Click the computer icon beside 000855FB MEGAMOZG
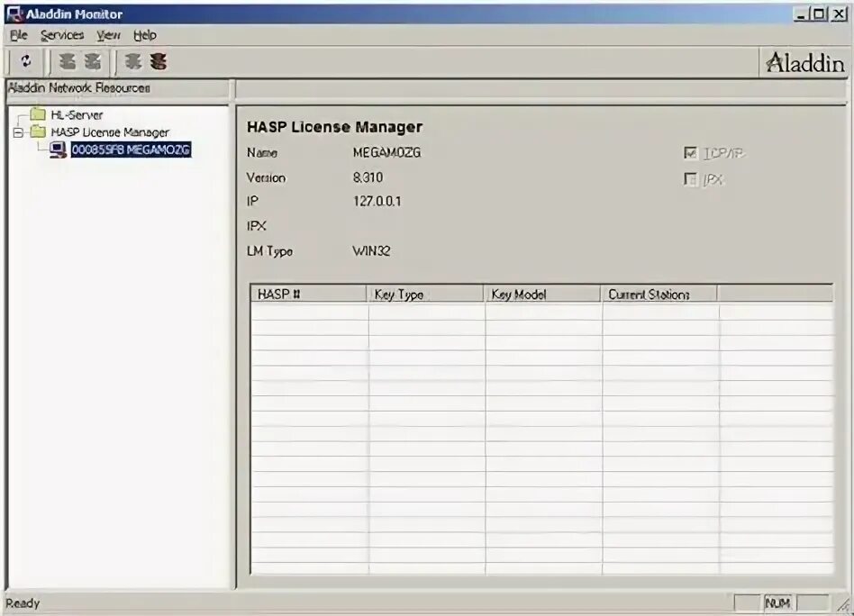The image size is (854, 616). pyautogui.click(x=58, y=149)
